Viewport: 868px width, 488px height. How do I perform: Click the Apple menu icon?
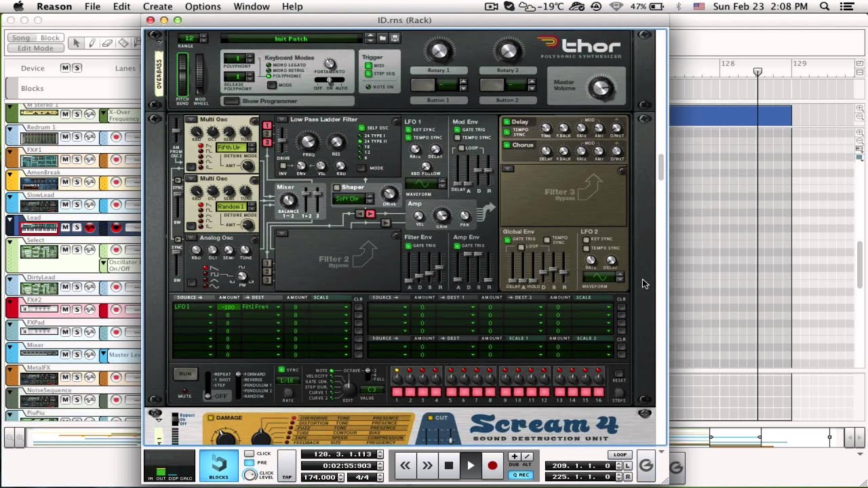coord(18,6)
